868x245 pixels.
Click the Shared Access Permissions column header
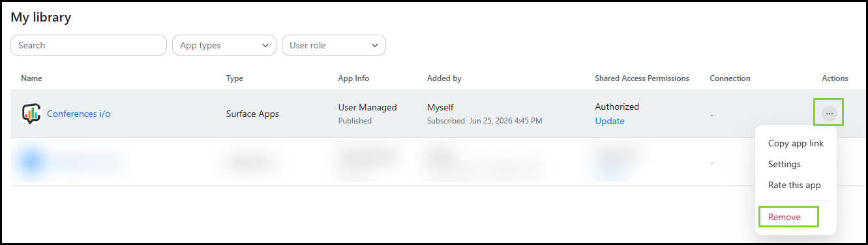coord(642,78)
